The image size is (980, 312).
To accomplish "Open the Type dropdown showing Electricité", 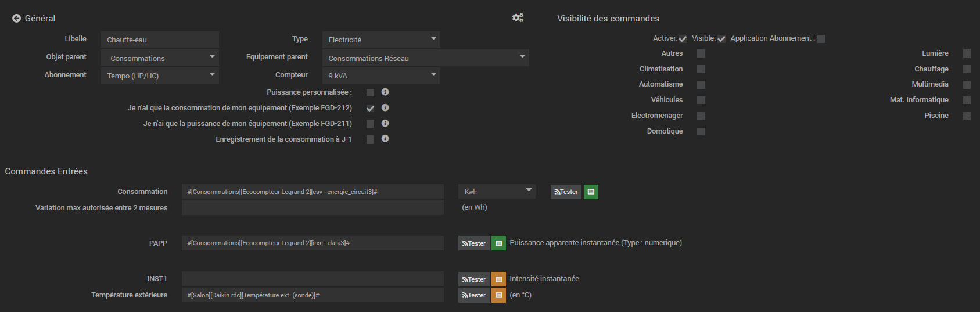I will pyautogui.click(x=381, y=40).
